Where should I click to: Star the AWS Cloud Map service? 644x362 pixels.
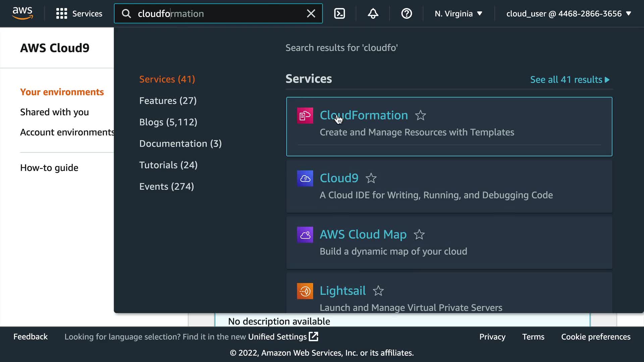(x=419, y=235)
